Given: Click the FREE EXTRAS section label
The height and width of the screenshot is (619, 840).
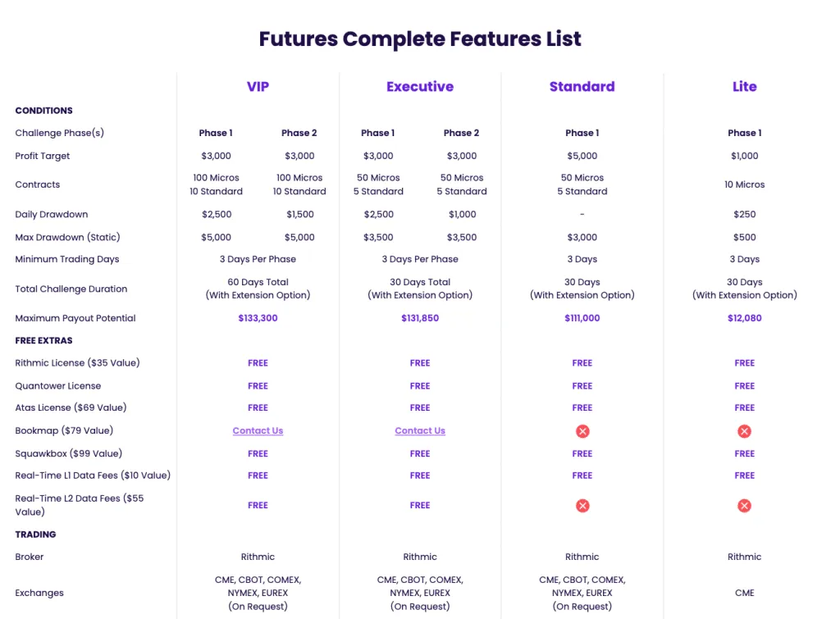Looking at the screenshot, I should click(x=43, y=340).
